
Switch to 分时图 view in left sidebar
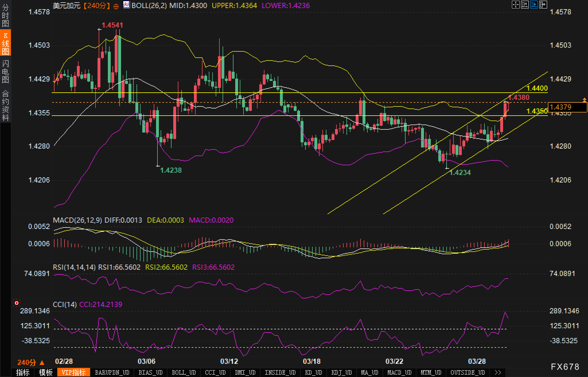pos(5,15)
